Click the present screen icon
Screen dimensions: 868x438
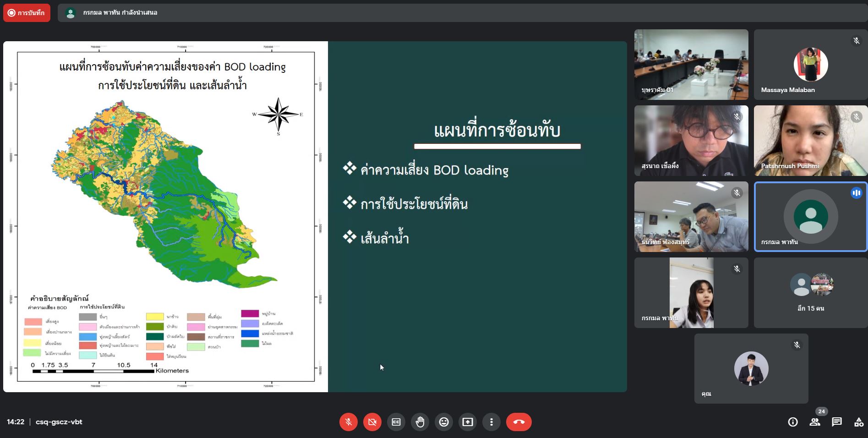coord(468,422)
